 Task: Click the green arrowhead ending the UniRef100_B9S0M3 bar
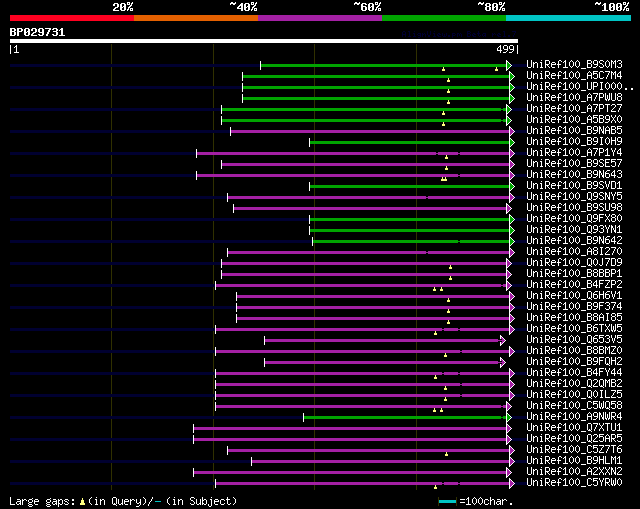click(509, 65)
